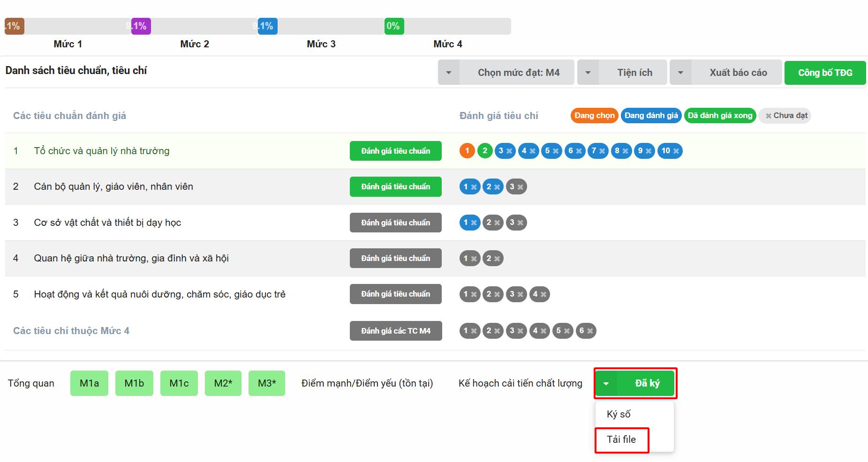The width and height of the screenshot is (868, 462).
Task: Click the 'Công bố TĐG' button
Action: 825,73
